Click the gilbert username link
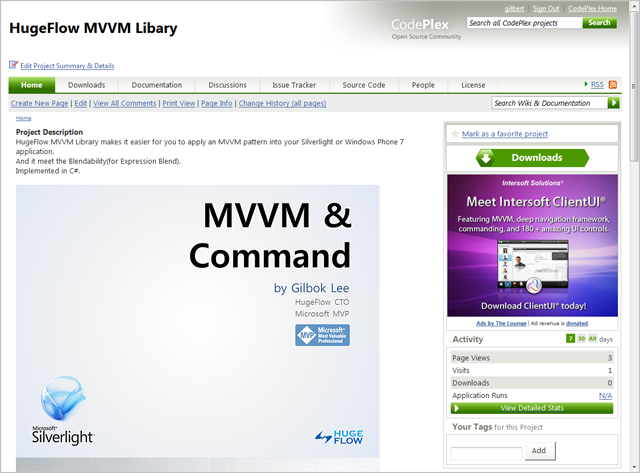Image resolution: width=640 pixels, height=473 pixels. pos(514,9)
